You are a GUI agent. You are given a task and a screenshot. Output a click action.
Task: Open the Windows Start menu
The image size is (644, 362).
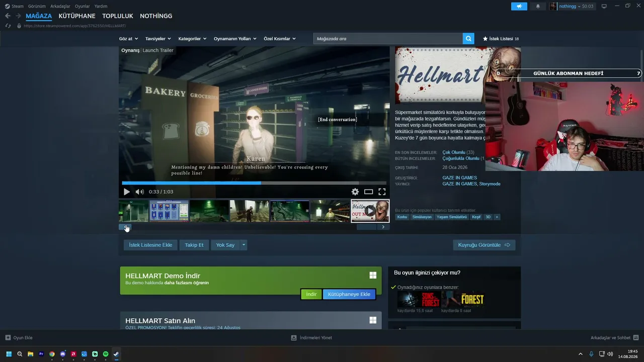coord(9,354)
